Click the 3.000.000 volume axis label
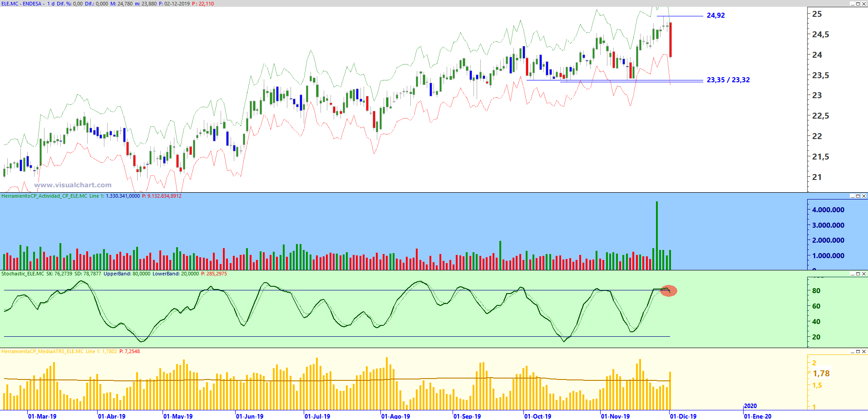868x419 pixels. (829, 225)
